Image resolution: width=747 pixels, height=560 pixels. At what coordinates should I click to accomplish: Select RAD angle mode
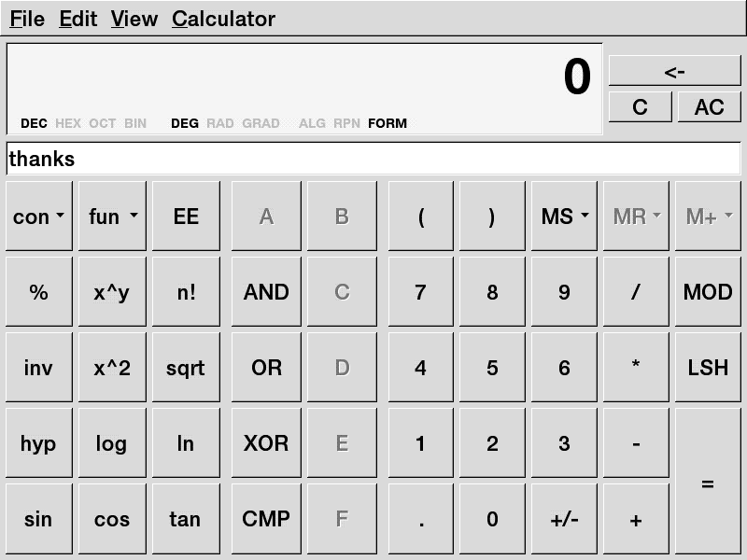[220, 123]
